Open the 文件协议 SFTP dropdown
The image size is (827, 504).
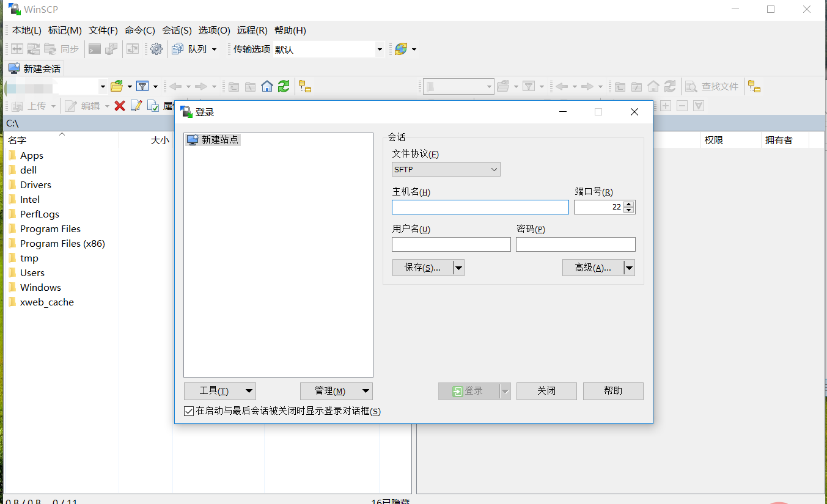[x=446, y=169]
